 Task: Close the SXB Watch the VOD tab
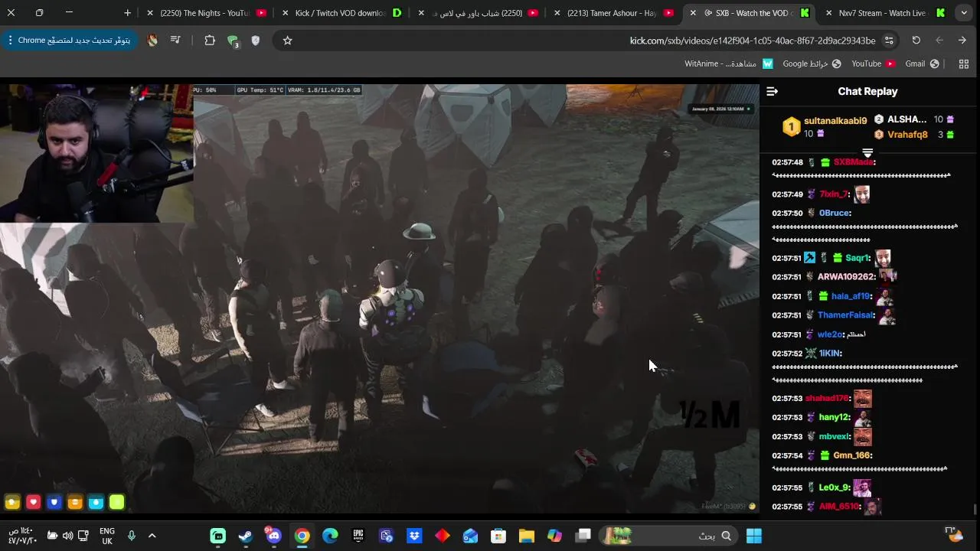pyautogui.click(x=693, y=13)
